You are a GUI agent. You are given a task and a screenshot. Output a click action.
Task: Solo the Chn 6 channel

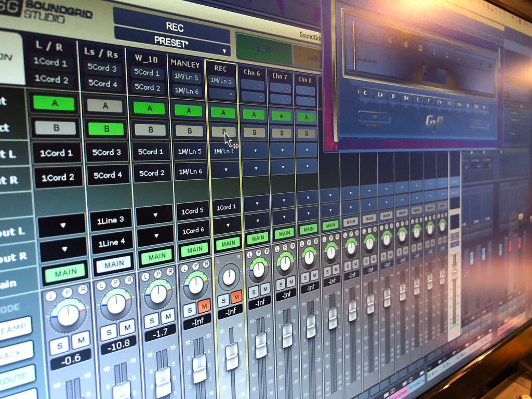pyautogui.click(x=254, y=292)
